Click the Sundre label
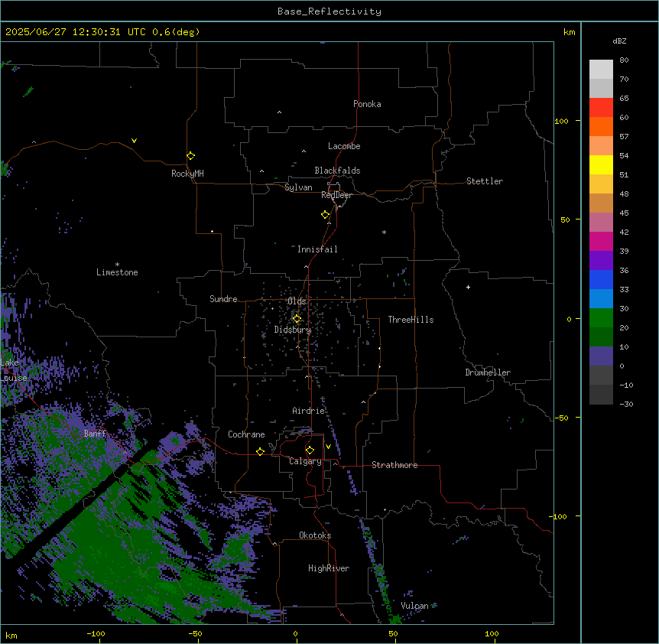This screenshot has width=659, height=644. (x=223, y=299)
